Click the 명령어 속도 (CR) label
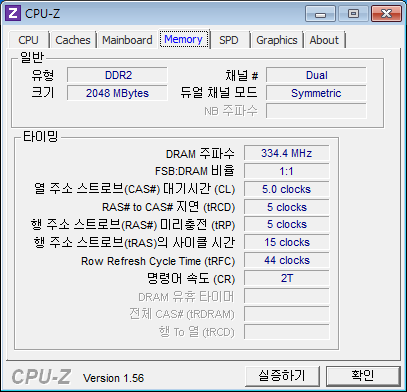407x392 pixels. [x=191, y=279]
